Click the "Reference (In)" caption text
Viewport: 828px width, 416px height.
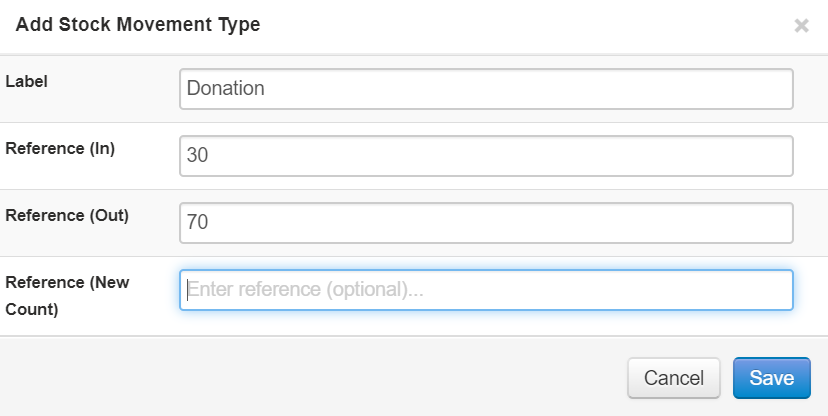pyautogui.click(x=60, y=148)
